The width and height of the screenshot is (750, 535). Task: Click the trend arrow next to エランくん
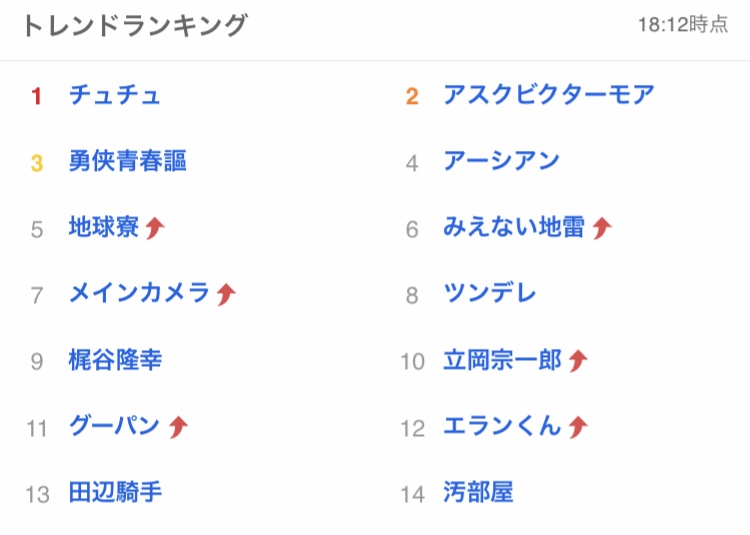(578, 427)
